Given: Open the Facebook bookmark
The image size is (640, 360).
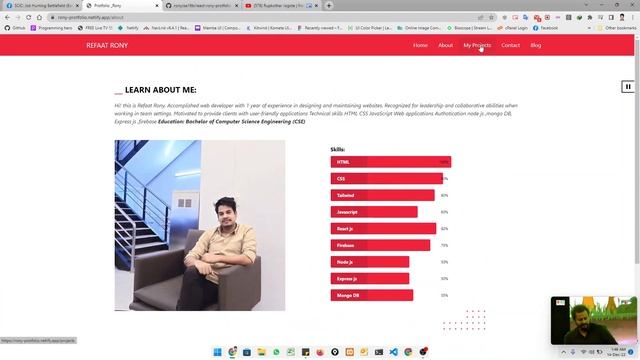Looking at the screenshot, I should pyautogui.click(x=545, y=28).
